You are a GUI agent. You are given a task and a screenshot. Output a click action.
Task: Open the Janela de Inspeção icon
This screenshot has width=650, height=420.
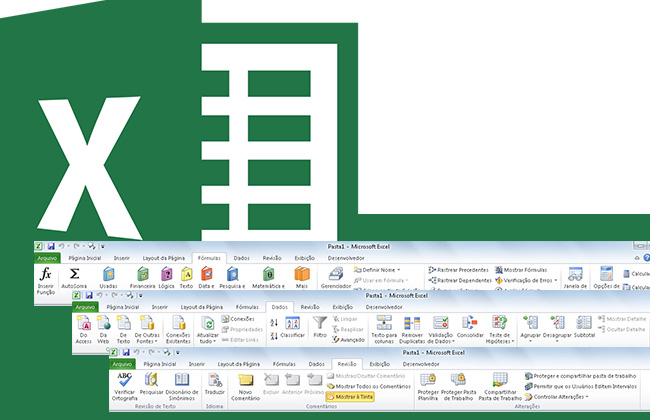click(x=575, y=274)
